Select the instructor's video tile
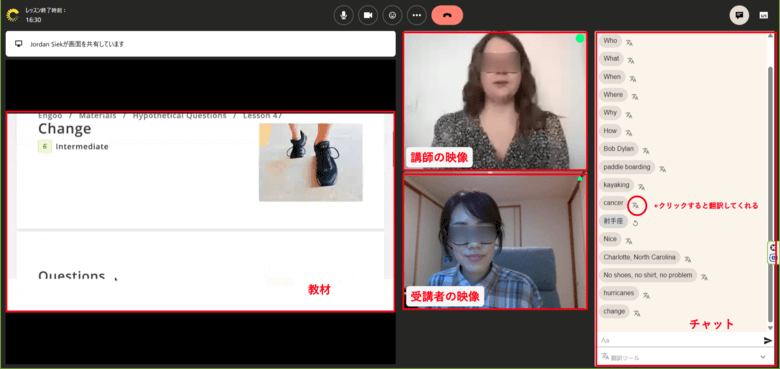The width and height of the screenshot is (780, 369). tap(495, 101)
